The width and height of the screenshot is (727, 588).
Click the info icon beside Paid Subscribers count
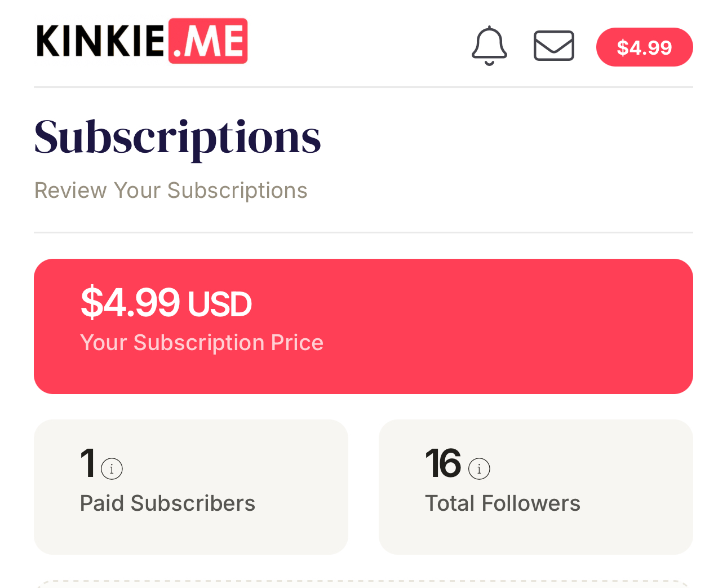112,468
